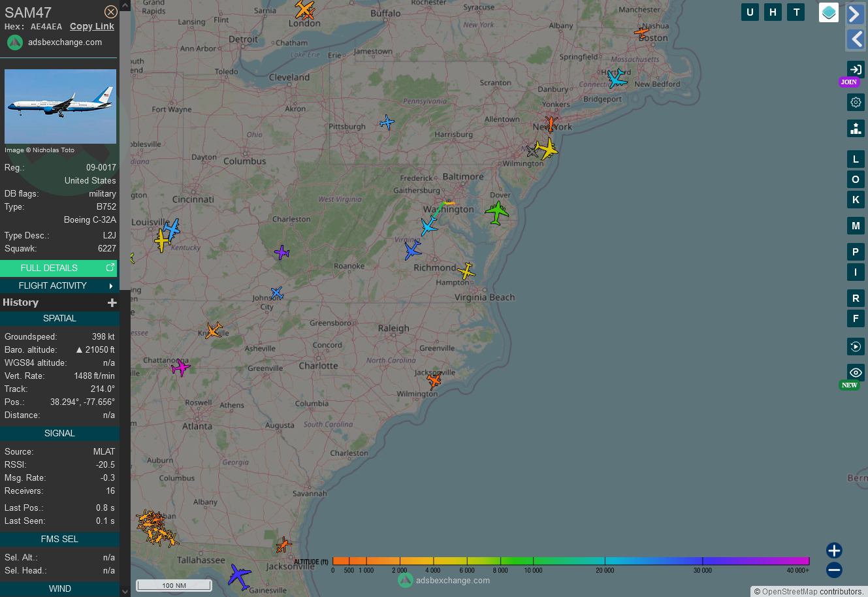This screenshot has width=868, height=597.
Task: Select the FMS SEL section header
Action: 59,540
